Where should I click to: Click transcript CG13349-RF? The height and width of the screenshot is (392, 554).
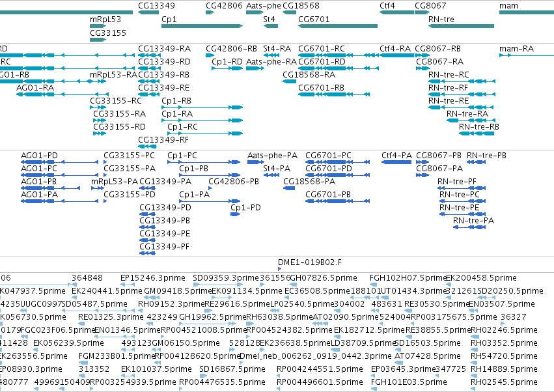163,139
